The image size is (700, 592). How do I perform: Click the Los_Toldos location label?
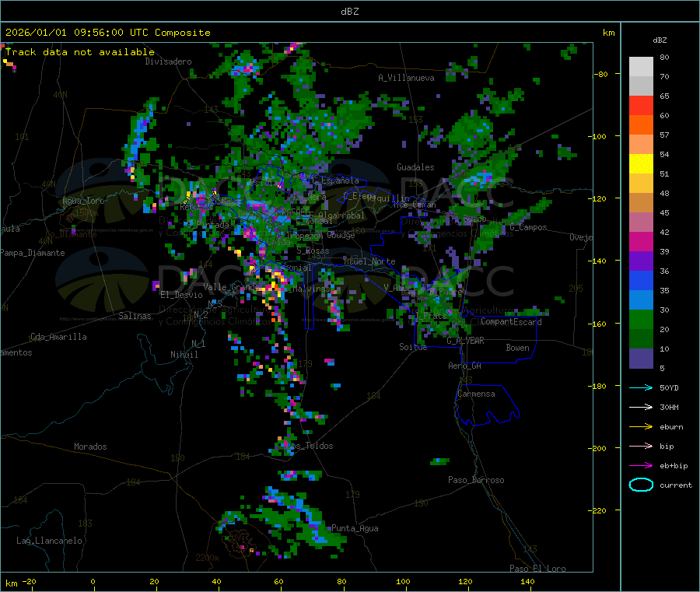click(310, 446)
